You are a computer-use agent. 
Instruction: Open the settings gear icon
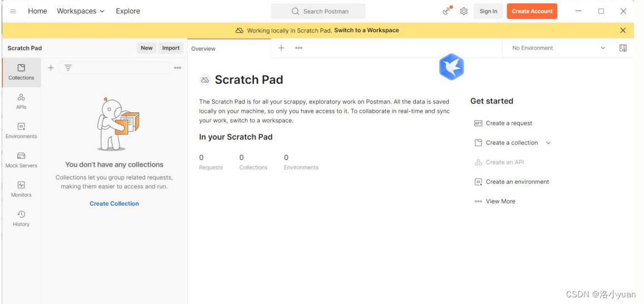coord(464,12)
